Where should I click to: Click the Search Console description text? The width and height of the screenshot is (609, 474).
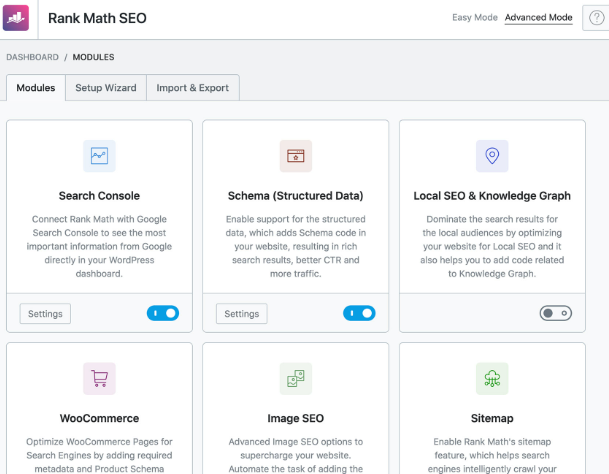(x=99, y=246)
